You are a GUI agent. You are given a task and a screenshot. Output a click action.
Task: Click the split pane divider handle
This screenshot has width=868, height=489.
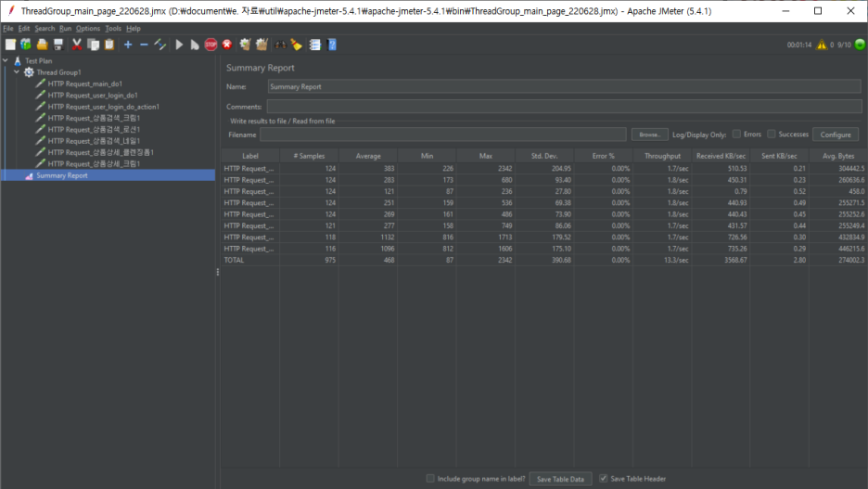coord(218,272)
